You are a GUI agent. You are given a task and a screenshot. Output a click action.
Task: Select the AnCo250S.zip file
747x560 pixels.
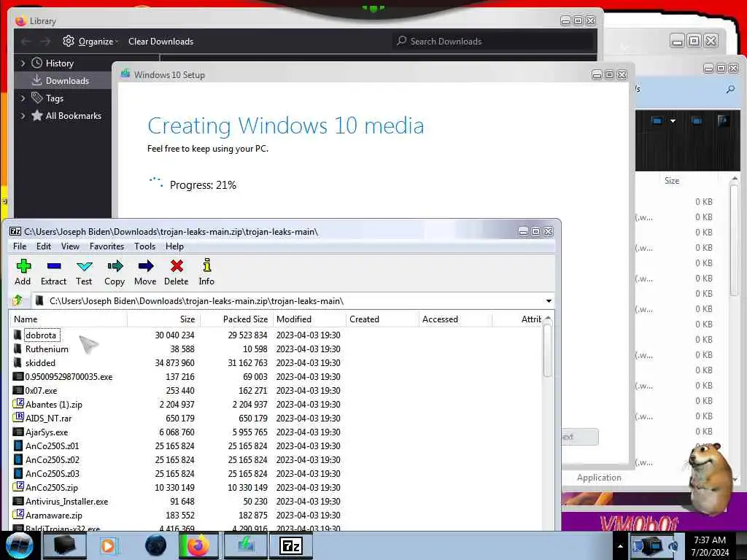click(52, 487)
